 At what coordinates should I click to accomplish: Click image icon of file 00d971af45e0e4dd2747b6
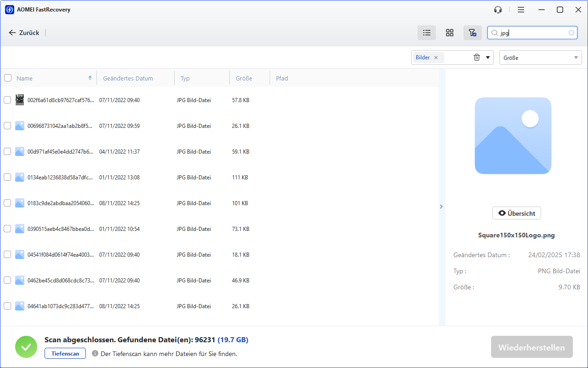[20, 151]
